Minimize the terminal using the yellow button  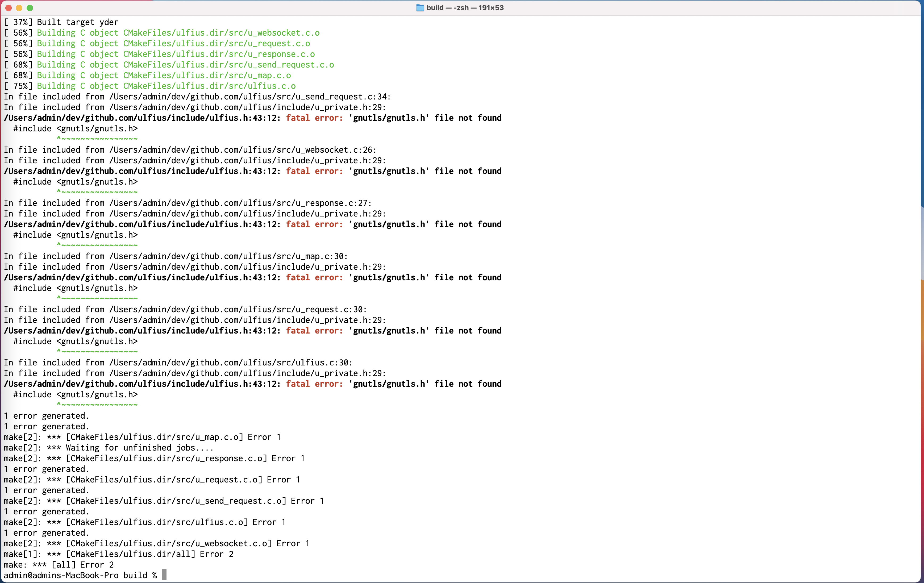pos(19,8)
